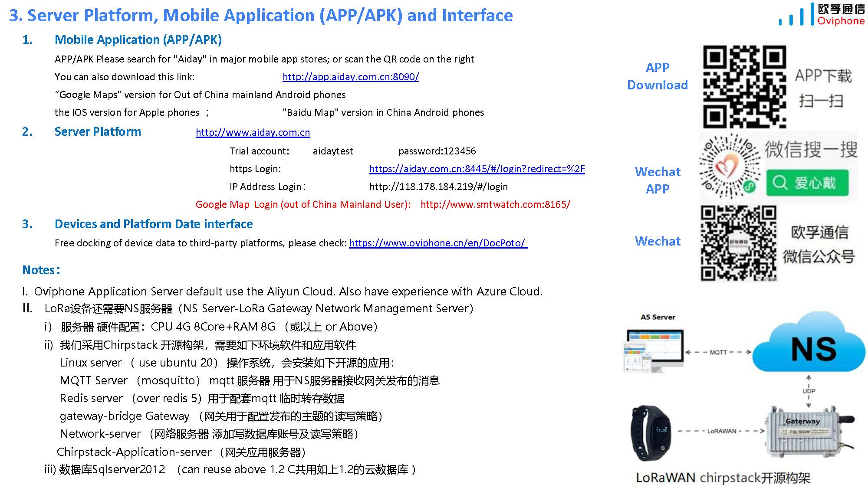868x488 pixels.
Task: Click the AS Server computer image
Action: click(x=654, y=350)
